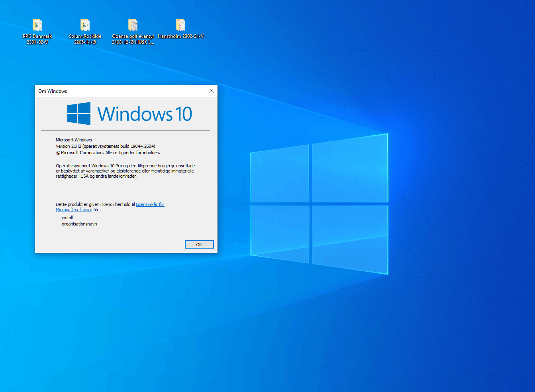
Task: Click the Om Windows title bar text
Action: pyautogui.click(x=53, y=91)
